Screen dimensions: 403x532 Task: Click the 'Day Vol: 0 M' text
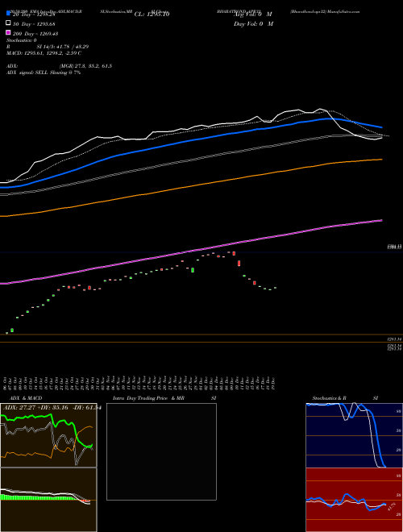253,24
